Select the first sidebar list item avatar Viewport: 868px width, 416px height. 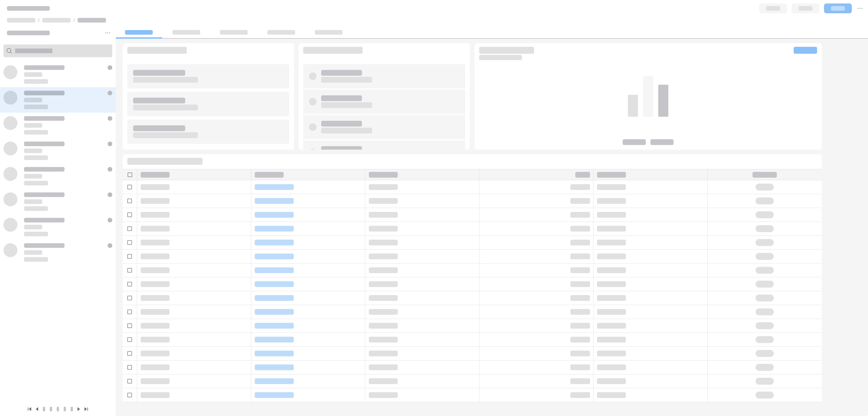tap(10, 72)
